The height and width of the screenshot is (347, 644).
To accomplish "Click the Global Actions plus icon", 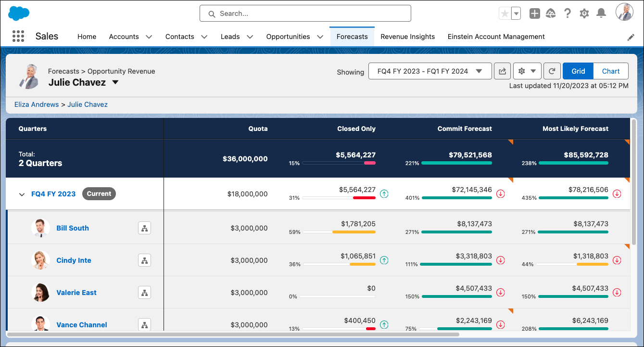I will pos(534,13).
